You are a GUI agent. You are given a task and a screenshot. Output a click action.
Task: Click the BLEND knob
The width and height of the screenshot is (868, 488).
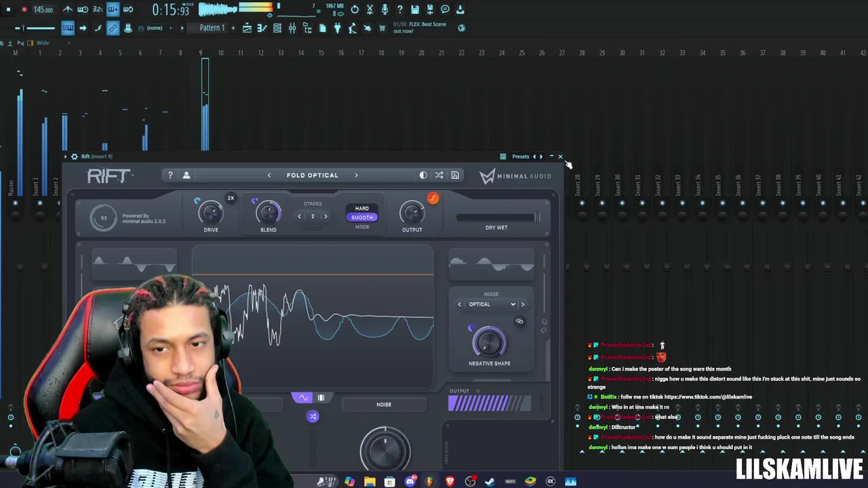(x=268, y=213)
